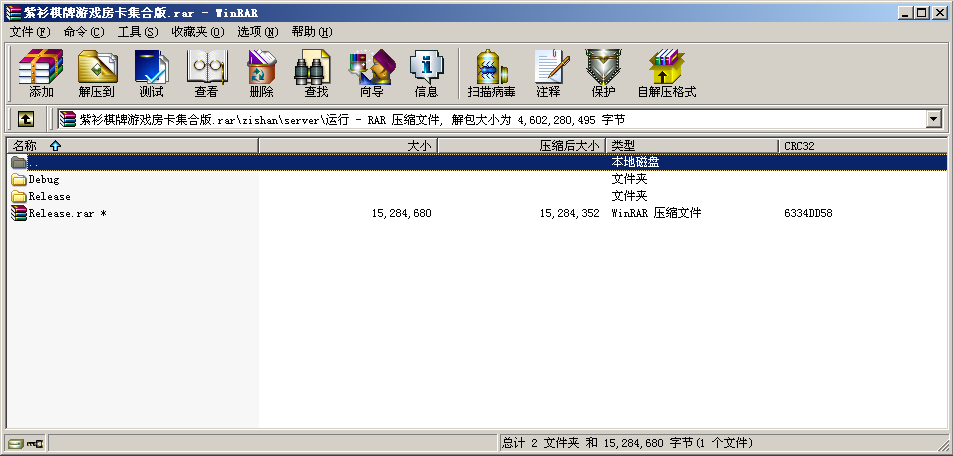Click the archive icon in the address bar
Screen dimensions: 953x456
[x=67, y=119]
